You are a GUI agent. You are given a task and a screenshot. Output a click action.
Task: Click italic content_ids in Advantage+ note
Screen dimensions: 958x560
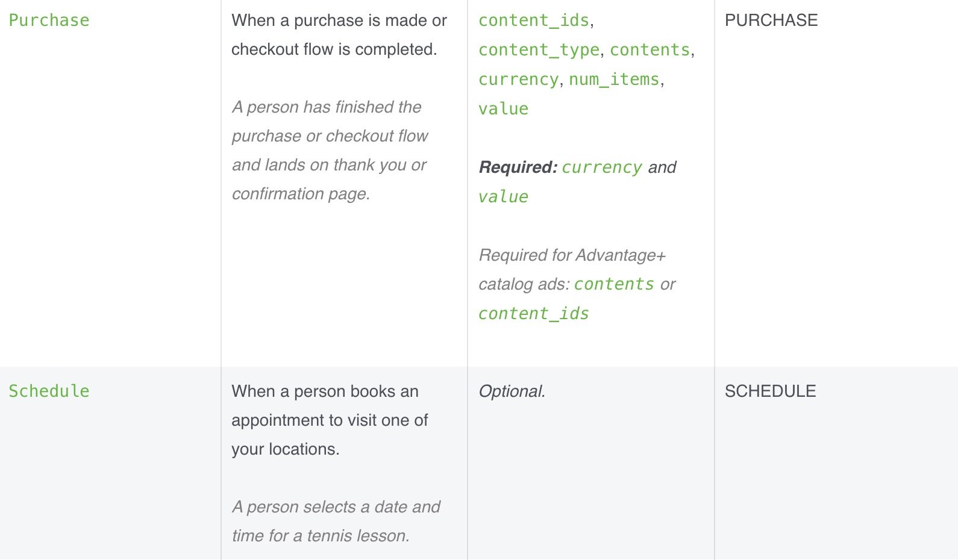(534, 314)
